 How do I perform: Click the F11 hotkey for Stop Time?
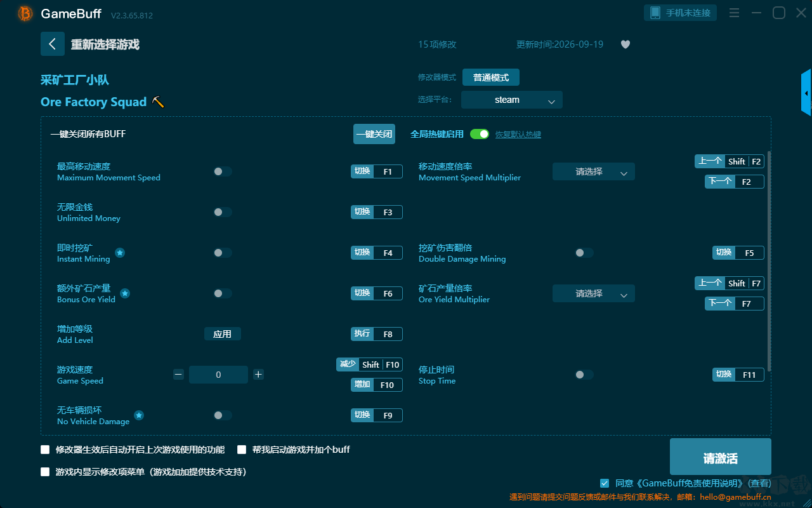(738, 375)
